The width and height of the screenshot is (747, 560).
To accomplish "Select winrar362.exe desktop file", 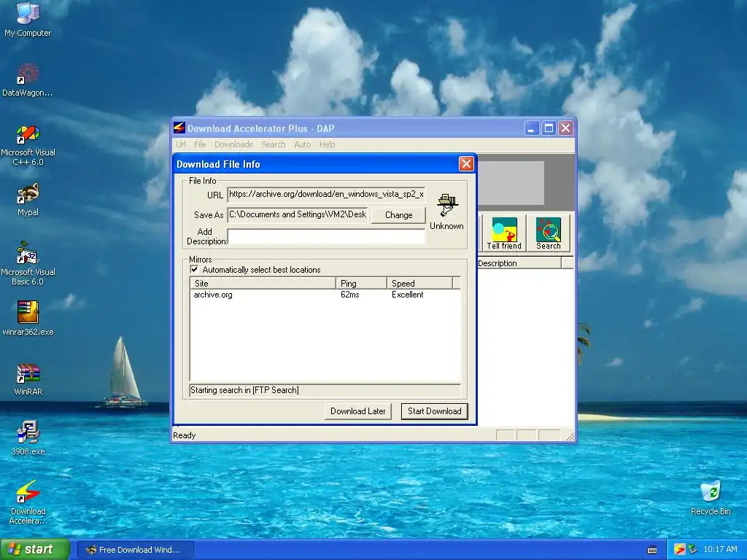I will [28, 318].
